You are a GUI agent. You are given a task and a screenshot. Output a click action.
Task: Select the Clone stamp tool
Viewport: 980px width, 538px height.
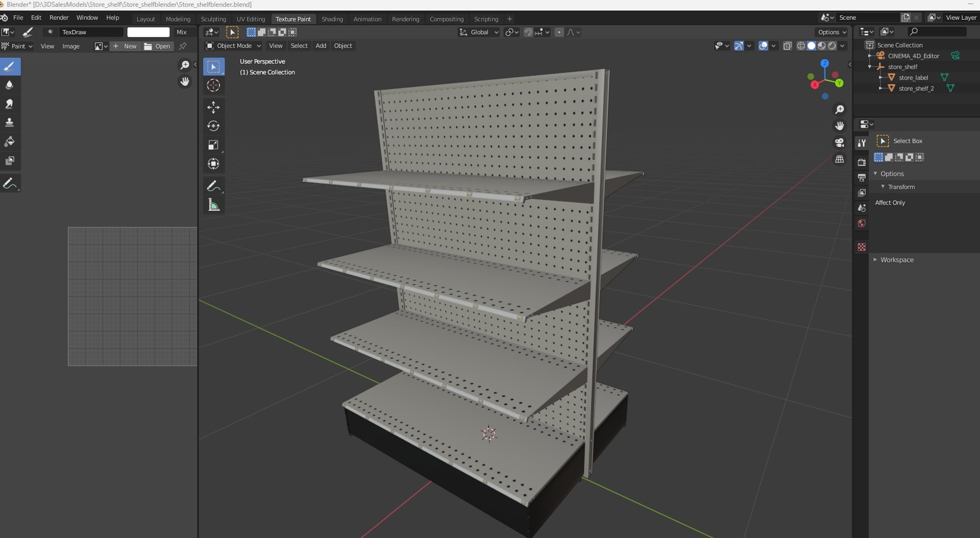click(10, 123)
